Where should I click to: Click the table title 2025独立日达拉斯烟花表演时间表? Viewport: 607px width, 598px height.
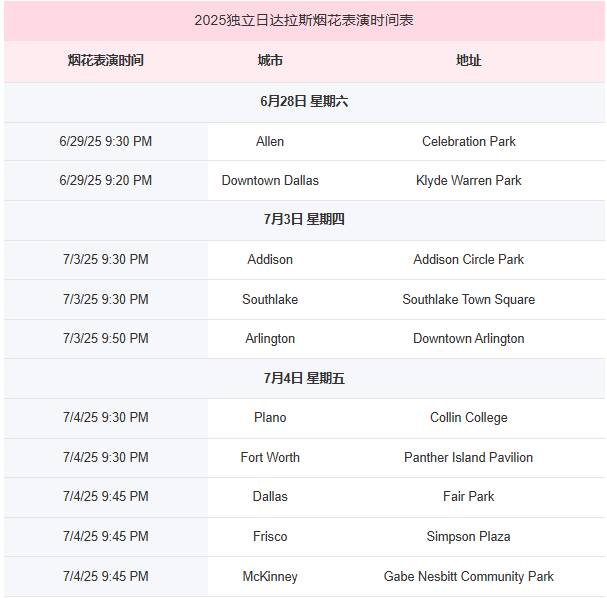(x=304, y=20)
